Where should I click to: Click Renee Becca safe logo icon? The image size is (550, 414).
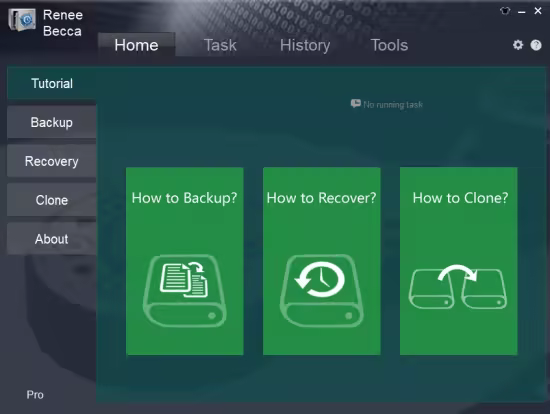[22, 20]
